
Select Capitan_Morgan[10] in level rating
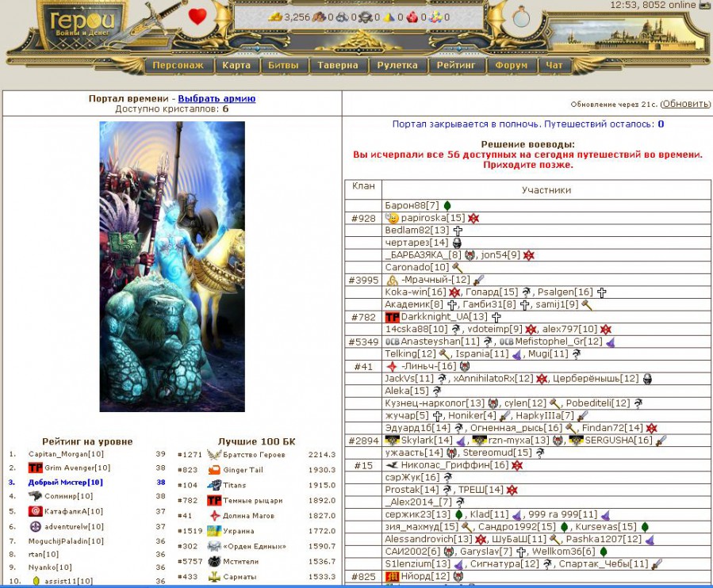[66, 454]
